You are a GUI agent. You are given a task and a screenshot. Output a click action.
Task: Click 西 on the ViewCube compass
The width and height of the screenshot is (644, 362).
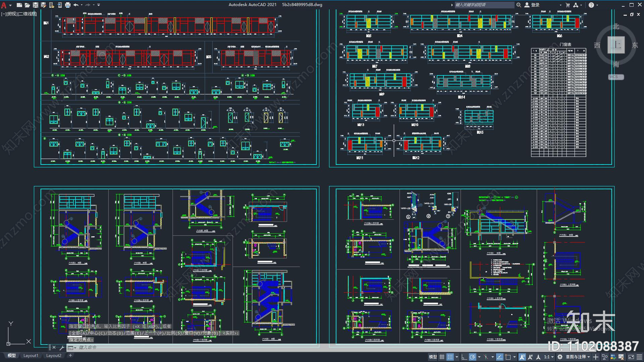click(x=597, y=45)
